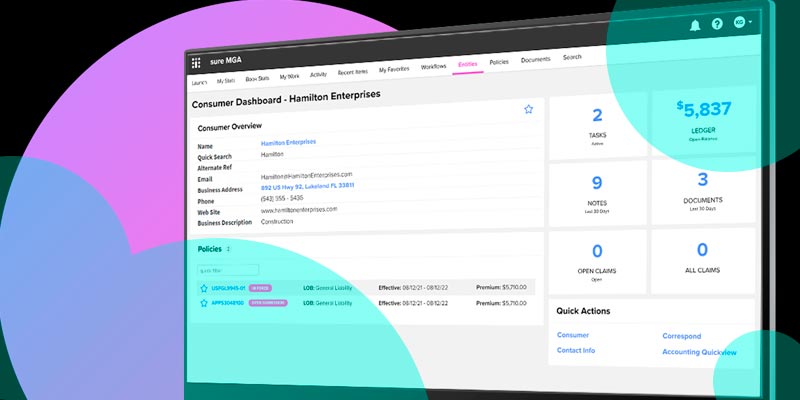
Task: Click the Contact Info quick action
Action: (x=576, y=351)
